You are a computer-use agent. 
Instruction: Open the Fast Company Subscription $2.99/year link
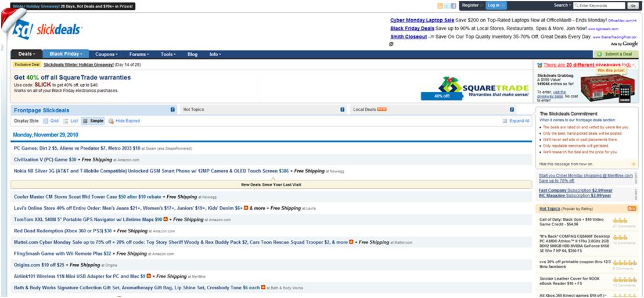tap(576, 191)
